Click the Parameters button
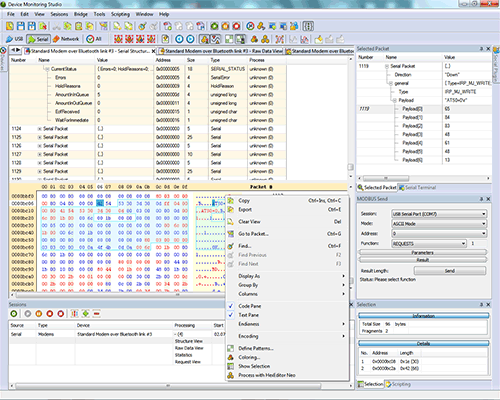500x400 pixels. 422,253
